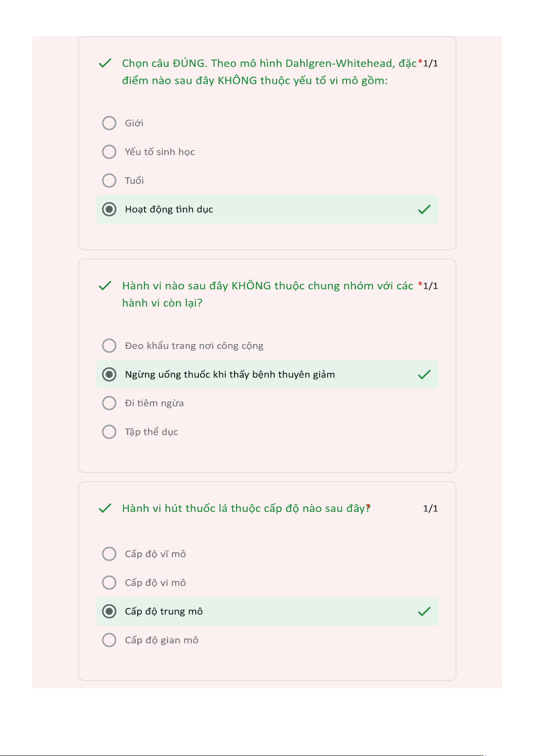Click the checkmark next to "Hành vi nào" question
The width and height of the screenshot is (535, 756).
coord(105,286)
